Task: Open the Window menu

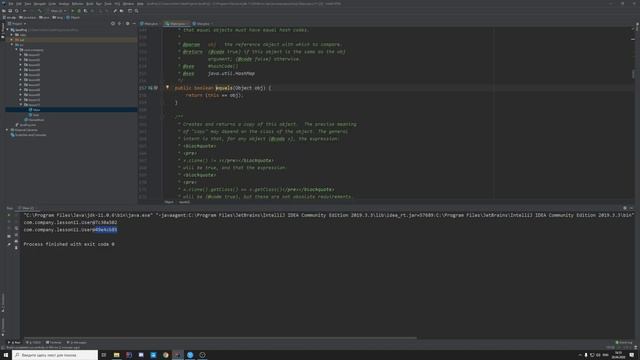Action: 128,4
